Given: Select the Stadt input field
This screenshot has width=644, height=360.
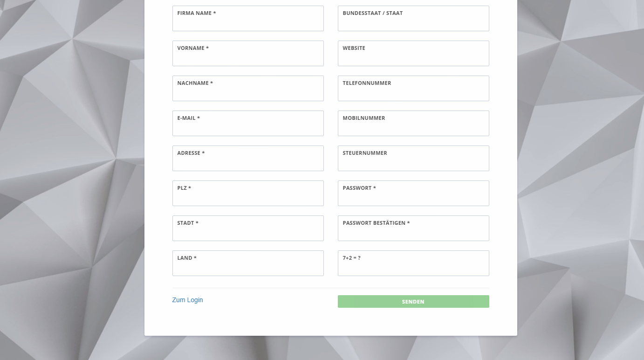Looking at the screenshot, I should click(x=248, y=232).
